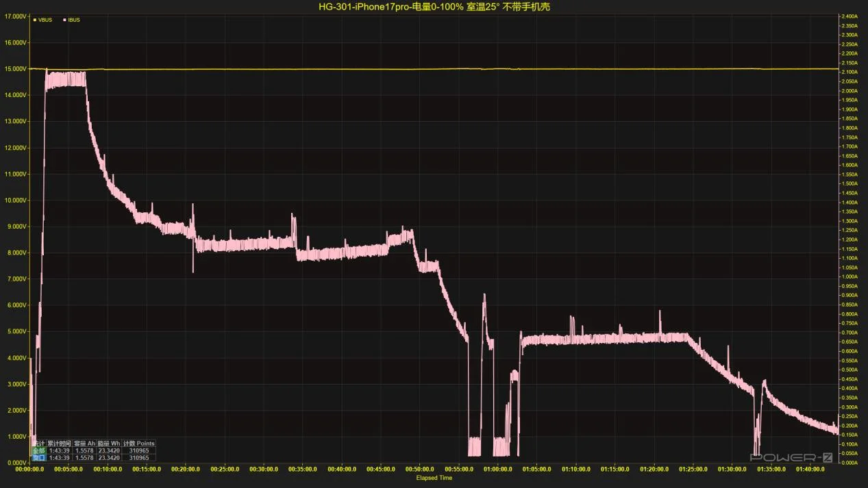
Task: Select the blue 窗口 row label
Action: 39,457
